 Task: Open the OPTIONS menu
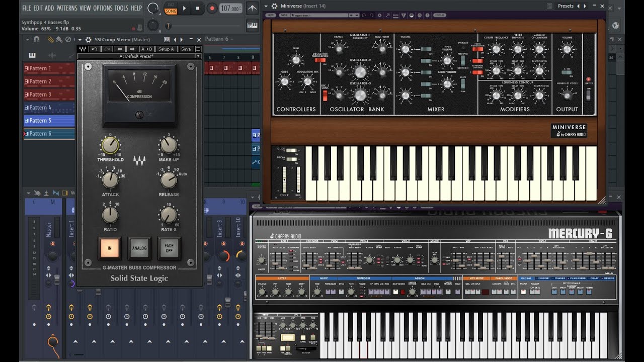click(x=103, y=8)
